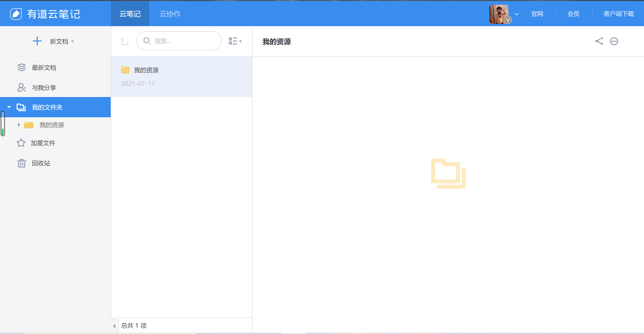The width and height of the screenshot is (644, 334).
Task: Click the 我的资源 folder icon in list
Action: coord(125,70)
